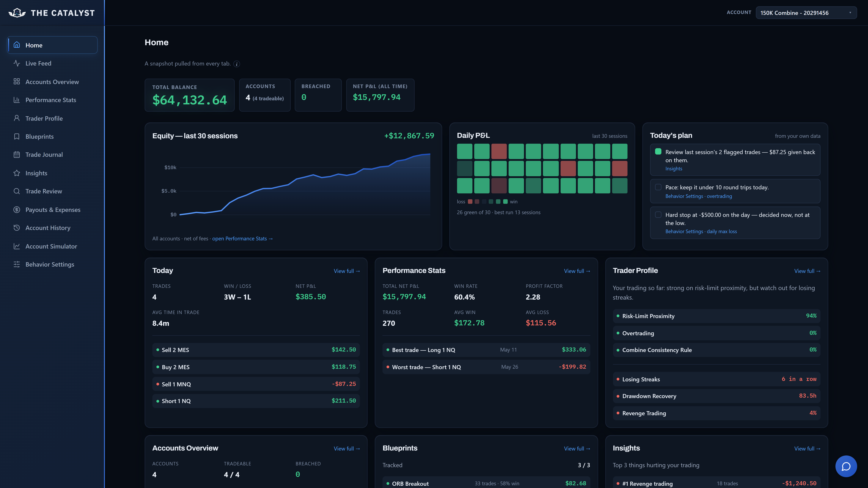Go to Accounts Overview page

[x=52, y=82]
